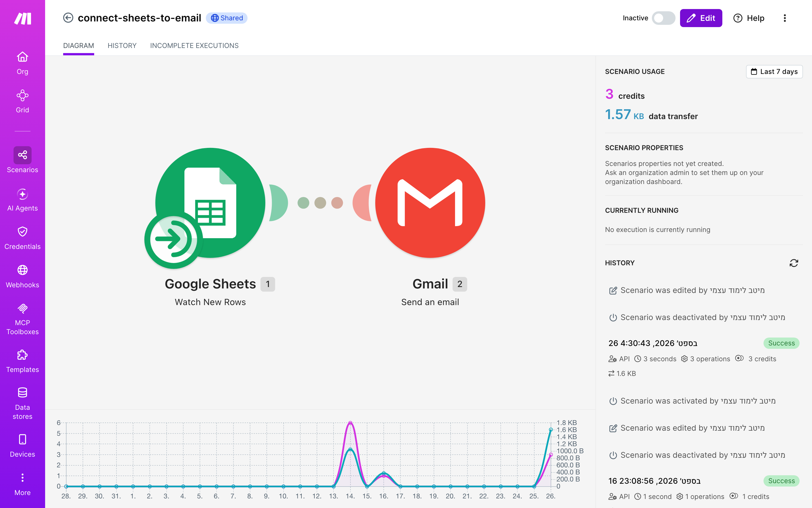Image resolution: width=812 pixels, height=508 pixels.
Task: Refresh the History panel
Action: (x=794, y=263)
